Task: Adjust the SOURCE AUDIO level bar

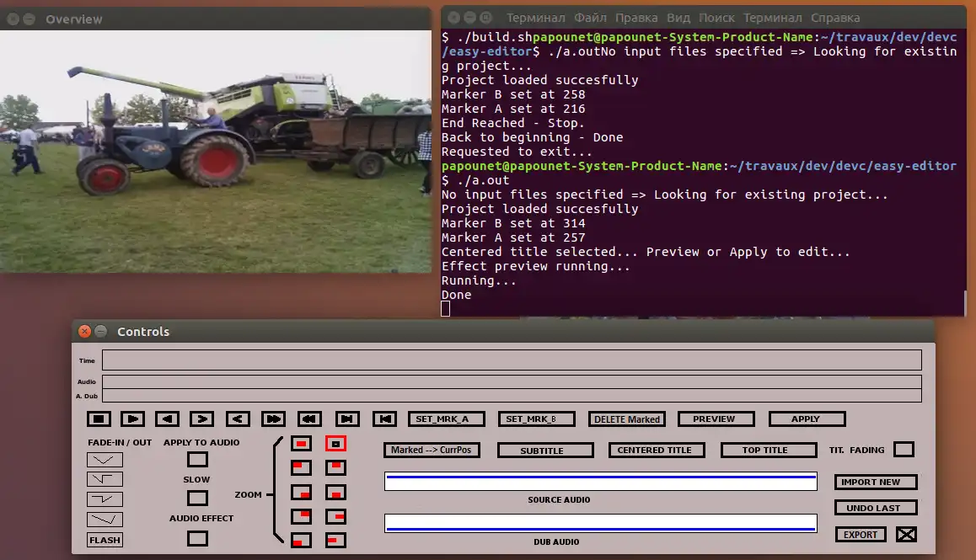Action: pos(601,481)
